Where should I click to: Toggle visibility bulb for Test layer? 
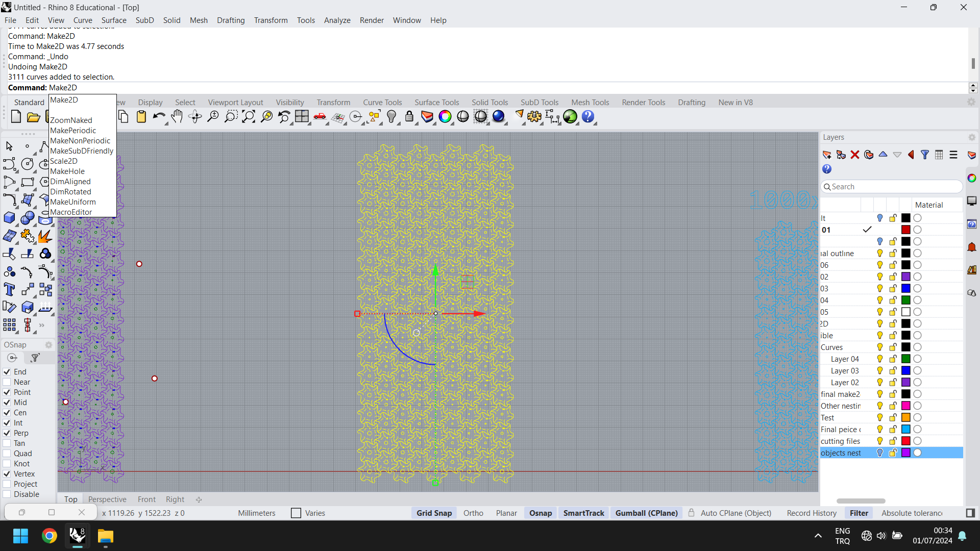(x=880, y=418)
